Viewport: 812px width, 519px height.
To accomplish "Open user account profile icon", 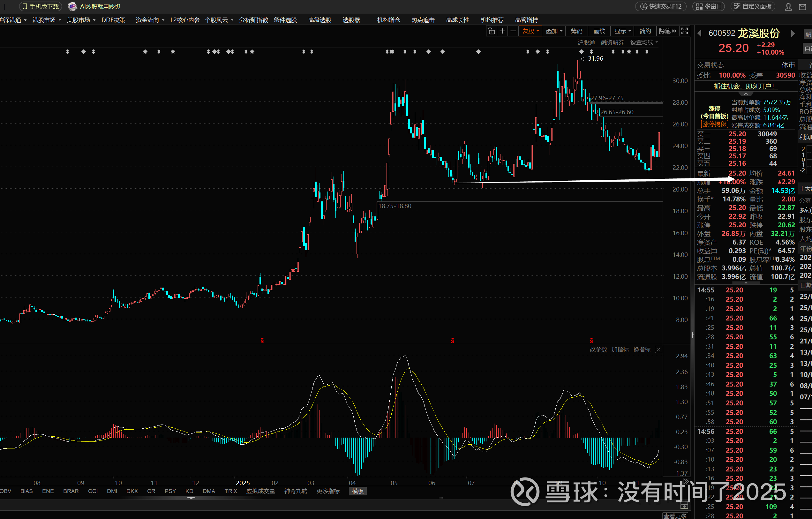I will tap(788, 7).
